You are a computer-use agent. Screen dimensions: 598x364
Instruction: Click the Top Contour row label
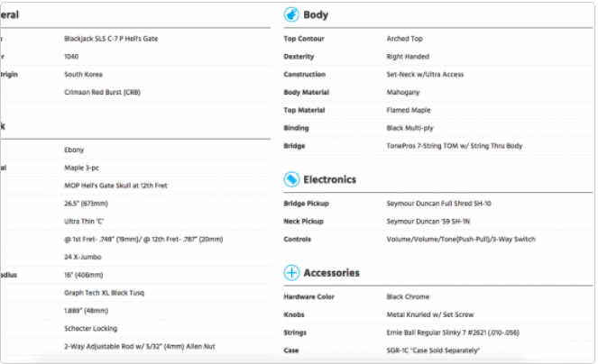[x=304, y=39]
